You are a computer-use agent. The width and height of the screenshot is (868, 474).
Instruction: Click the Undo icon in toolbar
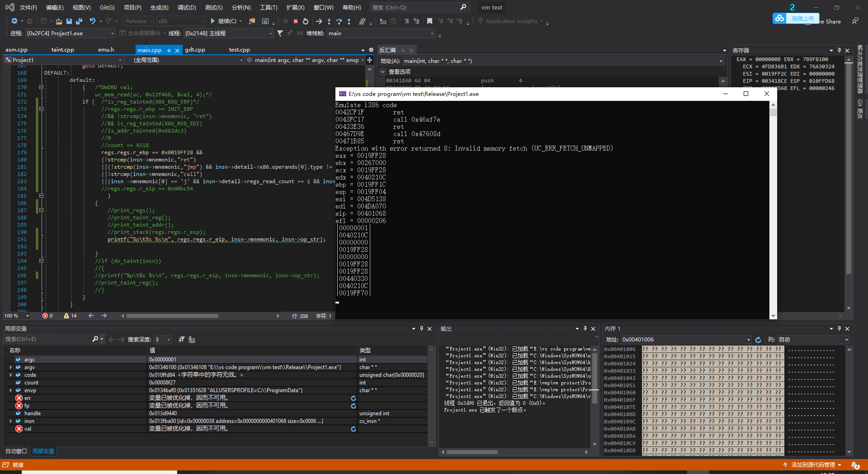[93, 21]
